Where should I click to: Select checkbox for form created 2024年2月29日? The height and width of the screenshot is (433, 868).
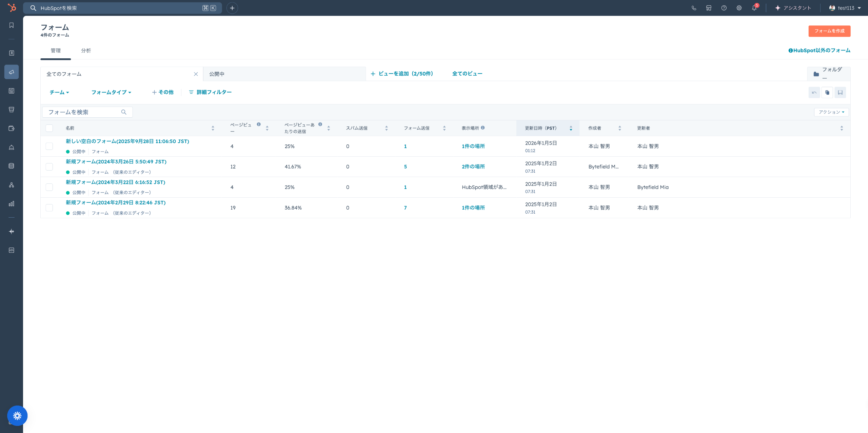point(50,208)
